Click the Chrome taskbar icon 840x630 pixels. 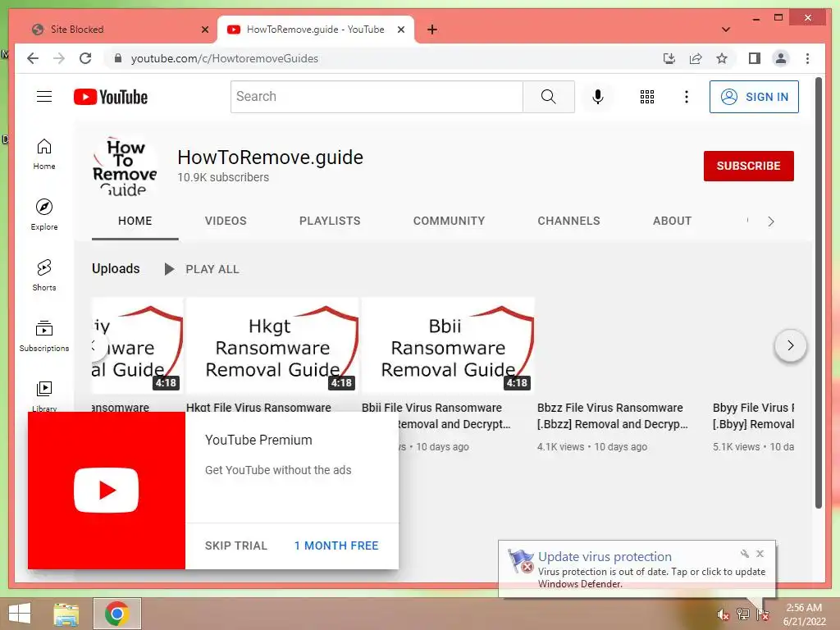click(116, 614)
